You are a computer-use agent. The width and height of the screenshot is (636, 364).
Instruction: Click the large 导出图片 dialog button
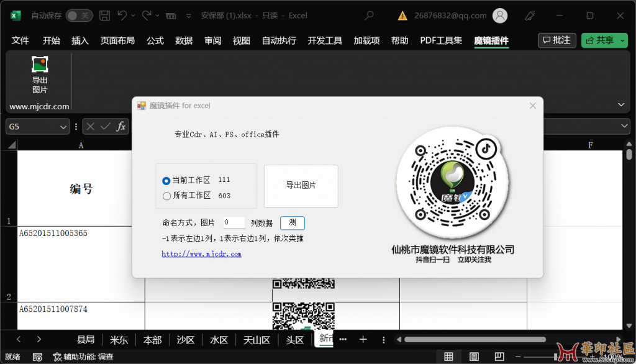point(301,186)
